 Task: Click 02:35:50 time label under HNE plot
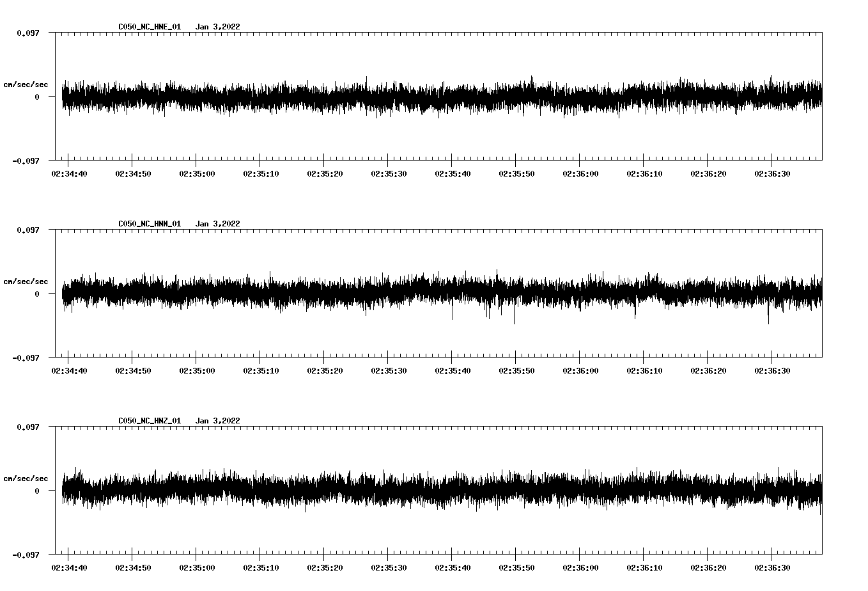[x=516, y=174]
